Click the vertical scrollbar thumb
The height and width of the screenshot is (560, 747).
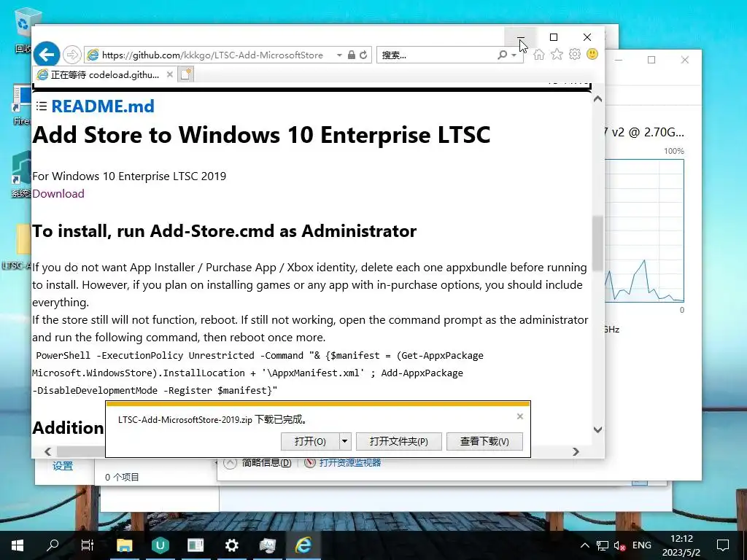[597, 244]
